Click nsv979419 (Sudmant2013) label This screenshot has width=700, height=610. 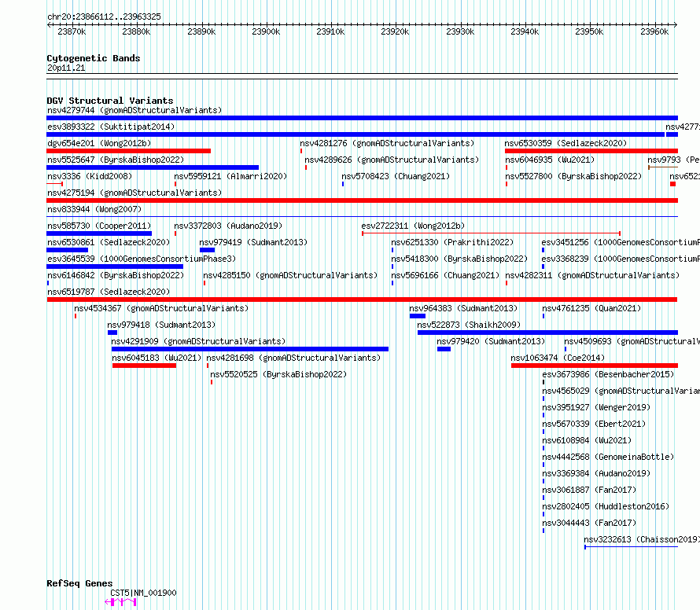click(x=253, y=242)
